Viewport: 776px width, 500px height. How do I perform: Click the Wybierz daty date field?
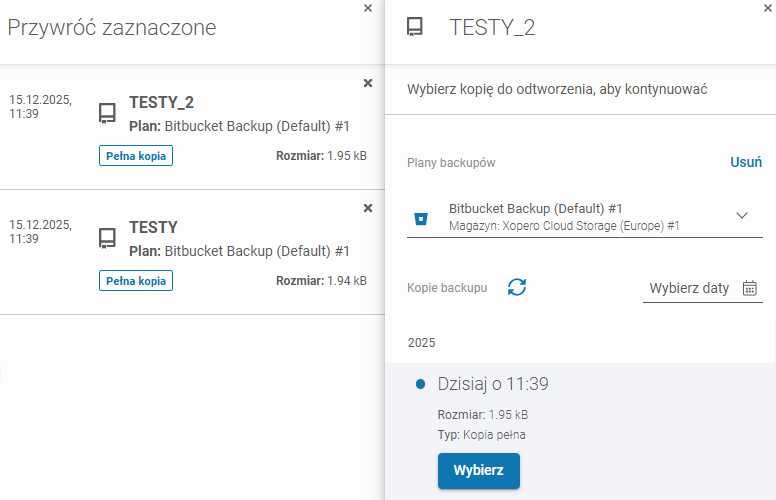point(689,288)
